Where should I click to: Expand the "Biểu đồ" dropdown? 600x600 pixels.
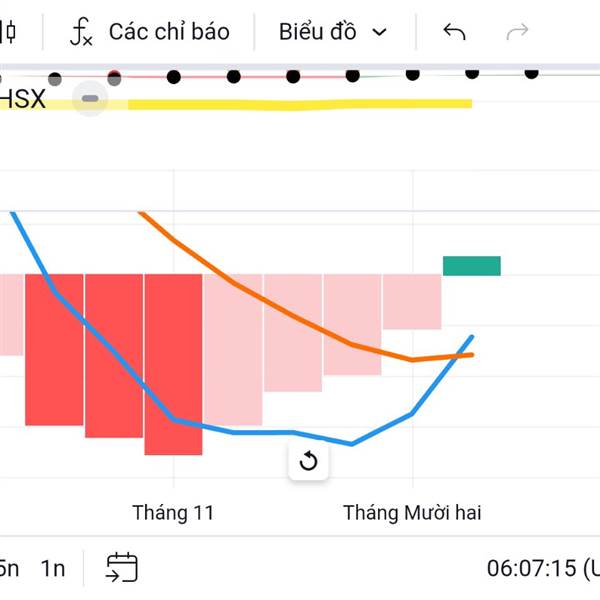333,32
